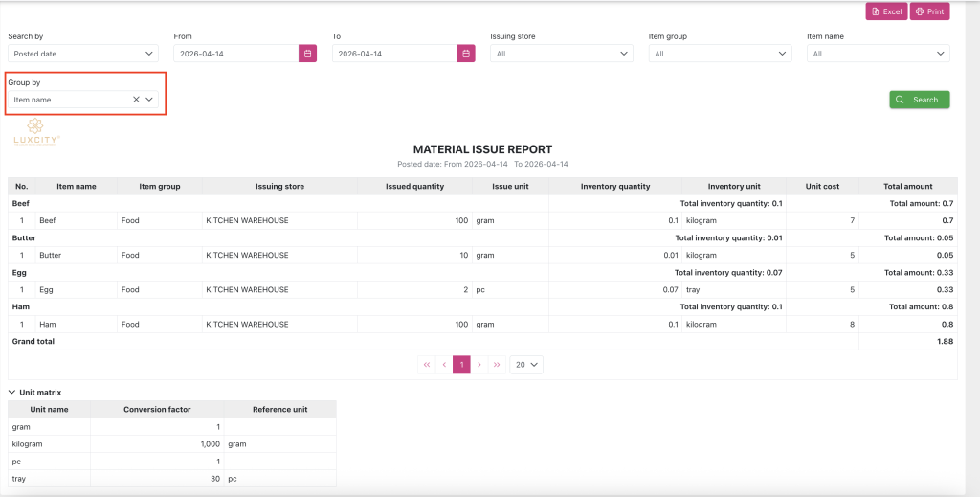Jump to the last results page
Screen dimensions: 980x497
tap(497, 365)
